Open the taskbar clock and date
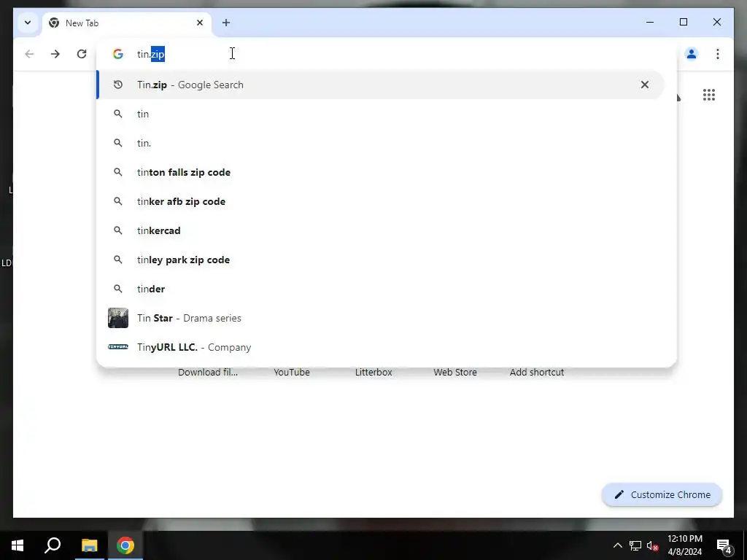This screenshot has width=747, height=560. [684, 545]
